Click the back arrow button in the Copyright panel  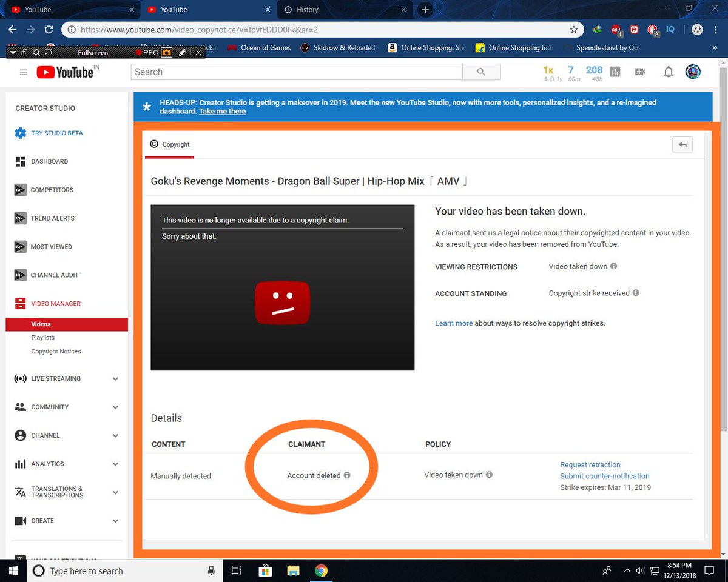[x=682, y=144]
